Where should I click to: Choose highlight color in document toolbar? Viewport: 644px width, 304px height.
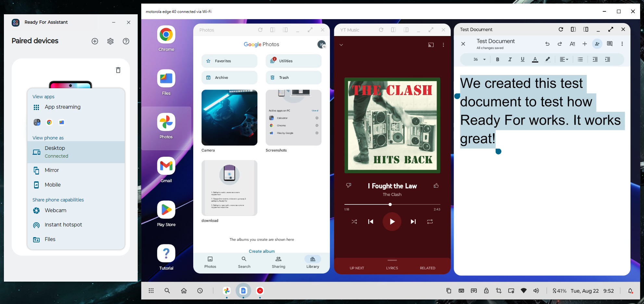click(x=548, y=59)
